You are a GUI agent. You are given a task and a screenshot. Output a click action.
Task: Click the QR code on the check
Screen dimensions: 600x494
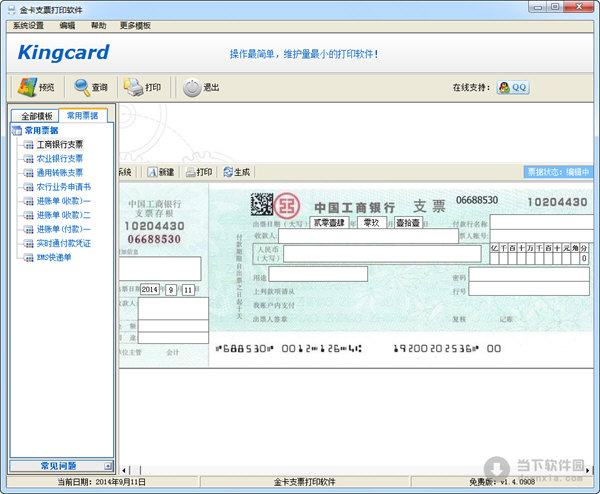pos(262,204)
